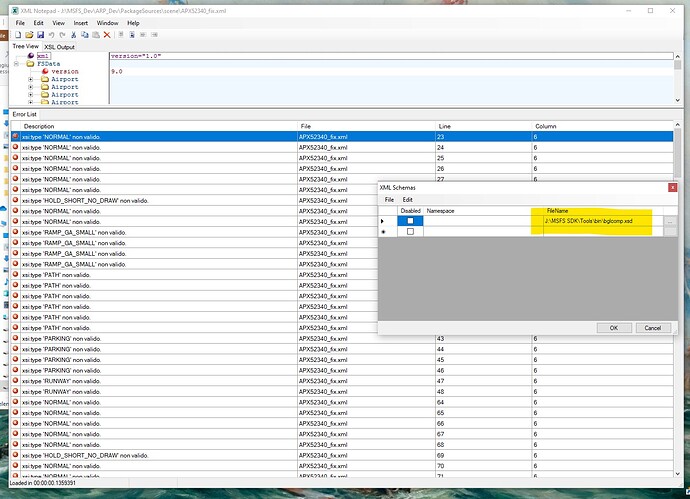Sort errors by the File column header
Image resolution: width=690 pixels, height=499 pixels.
tap(366, 126)
